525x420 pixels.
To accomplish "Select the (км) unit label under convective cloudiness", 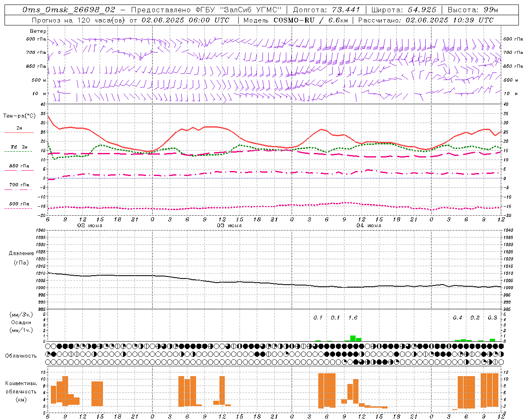I will click(x=21, y=399).
